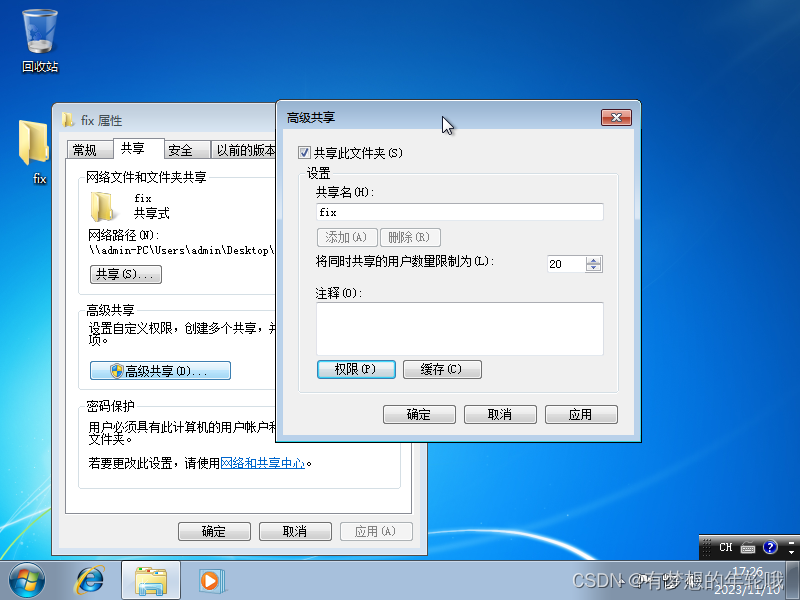800x600 pixels.
Task: Cancel the Advanced Sharing dialog
Action: 500,414
